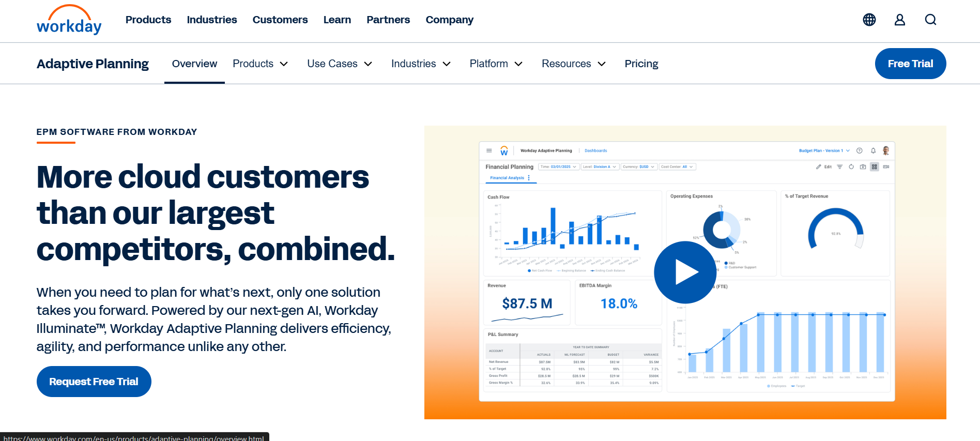
Task: Click the Request Free Trial button
Action: pos(94,382)
